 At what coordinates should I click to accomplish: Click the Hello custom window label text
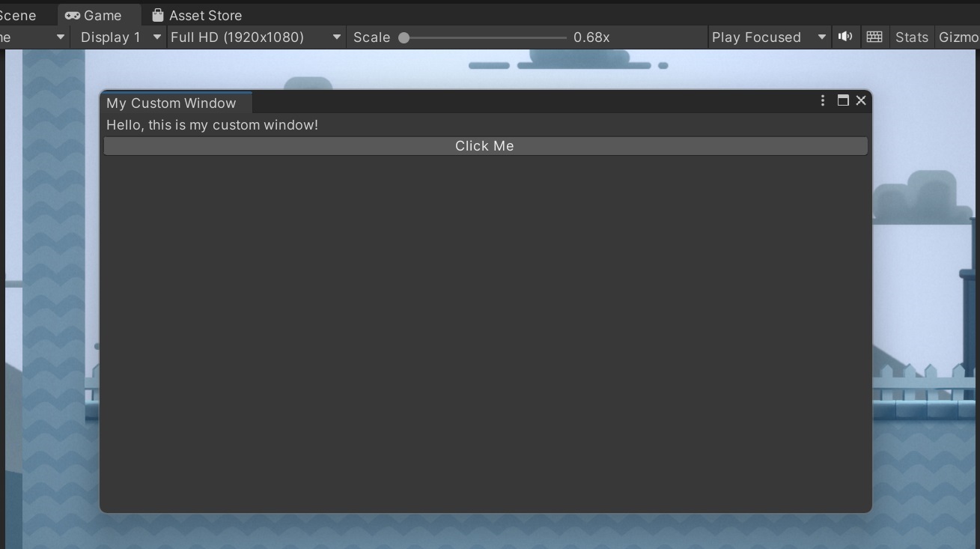(x=212, y=125)
